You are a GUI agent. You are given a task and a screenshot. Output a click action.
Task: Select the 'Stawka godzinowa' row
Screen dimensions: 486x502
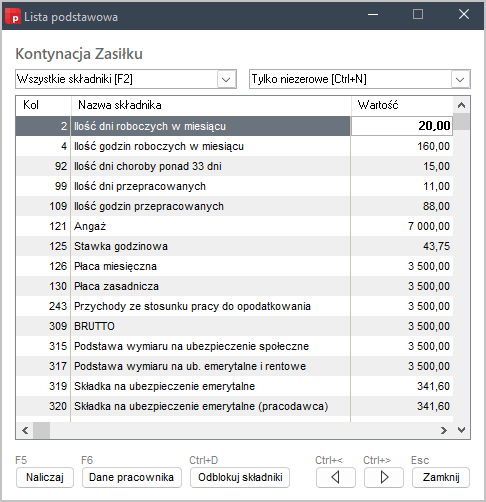point(234,246)
